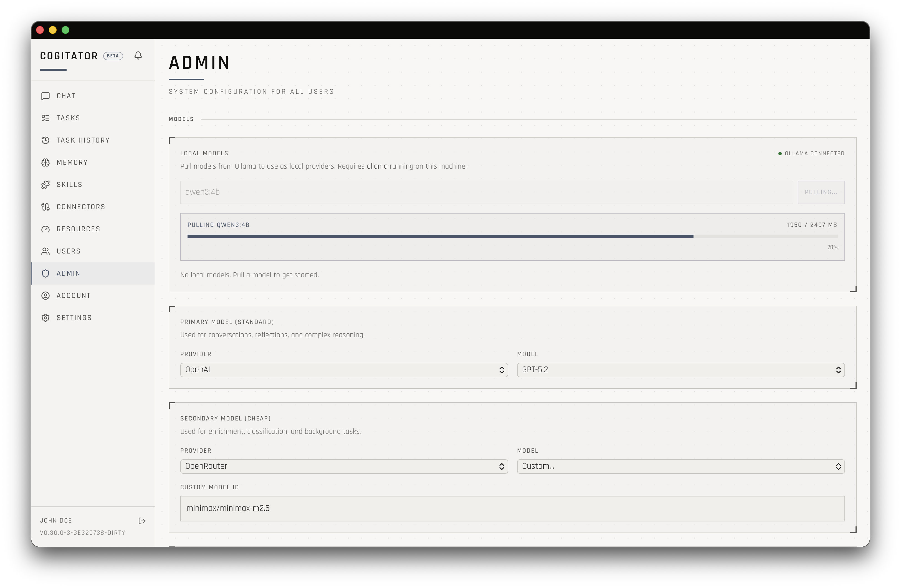
Task: Navigate to Memory
Action: click(93, 163)
